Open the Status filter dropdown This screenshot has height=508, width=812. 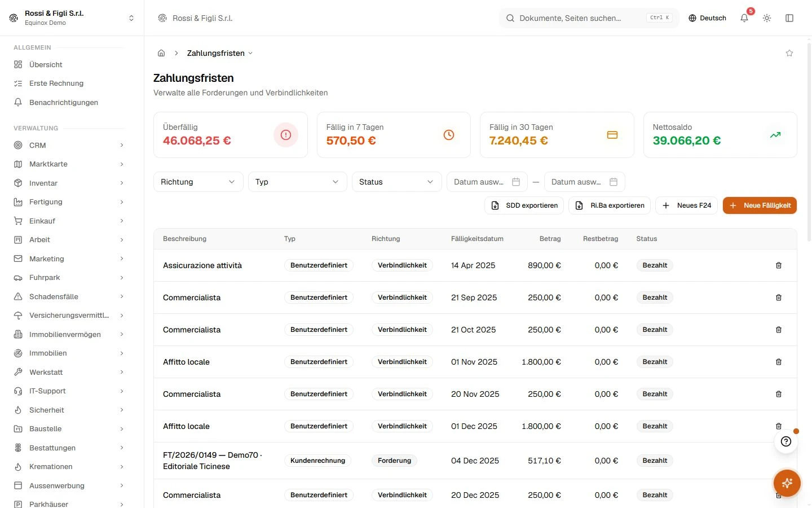[x=397, y=182]
